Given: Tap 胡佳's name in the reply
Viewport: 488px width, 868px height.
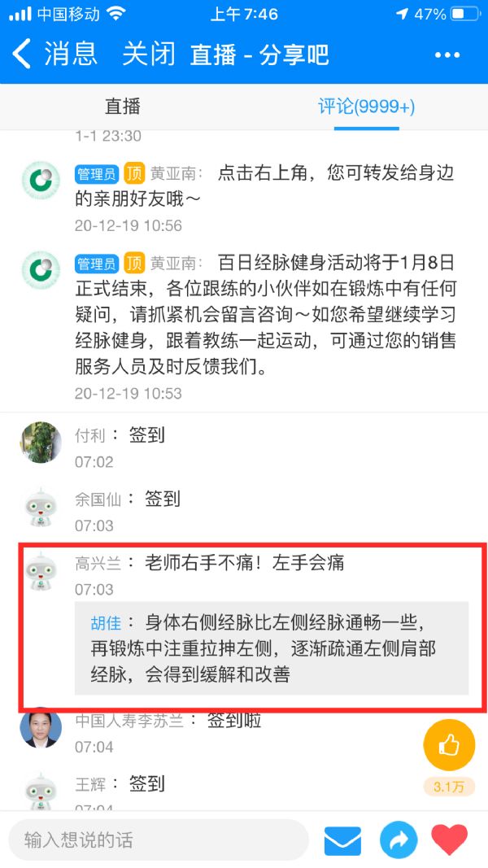Looking at the screenshot, I should (106, 622).
